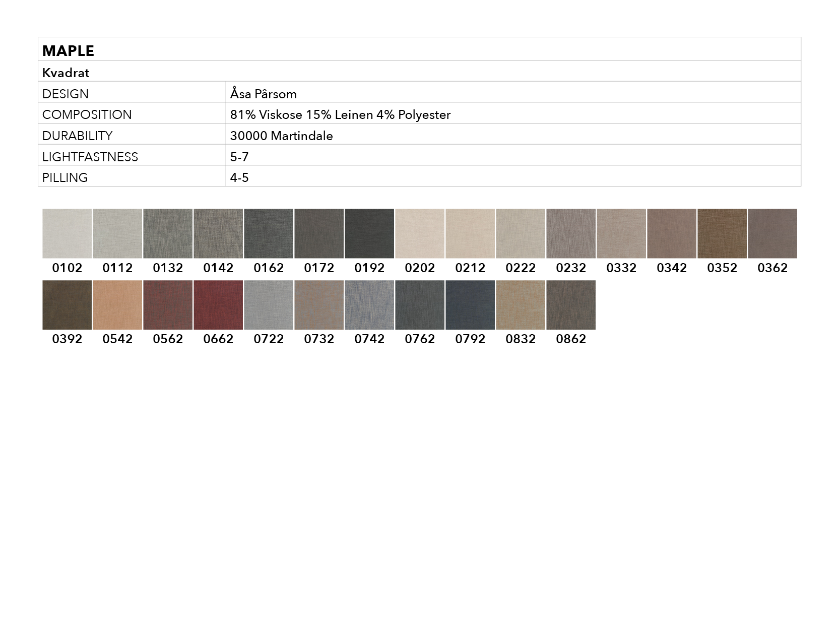Choose swatch 0732
Screen dimensions: 840x630
click(319, 305)
